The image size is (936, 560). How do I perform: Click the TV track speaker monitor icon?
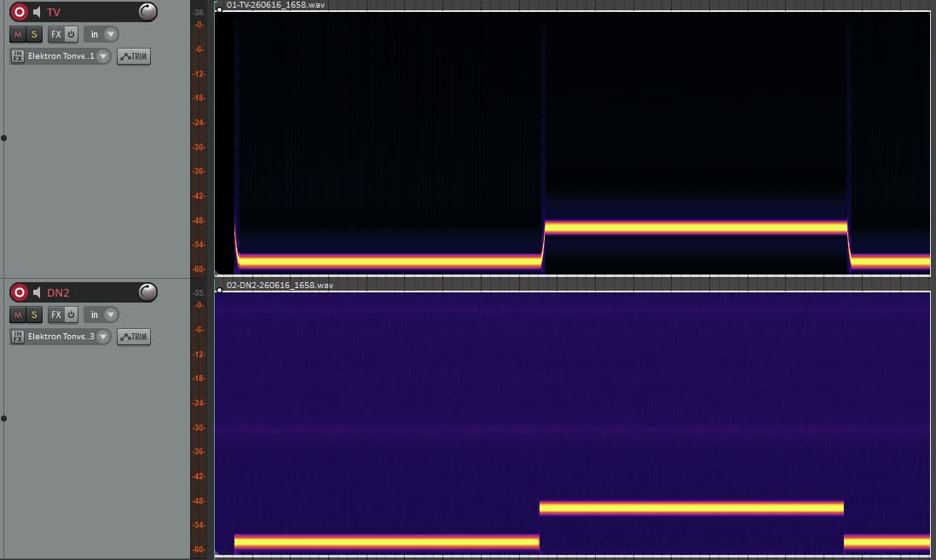pyautogui.click(x=37, y=12)
